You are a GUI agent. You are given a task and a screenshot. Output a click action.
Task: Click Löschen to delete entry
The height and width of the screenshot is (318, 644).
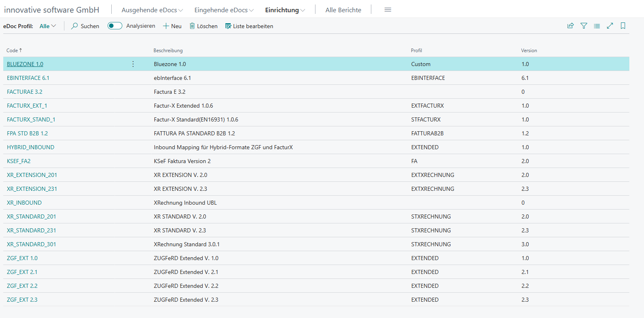203,26
